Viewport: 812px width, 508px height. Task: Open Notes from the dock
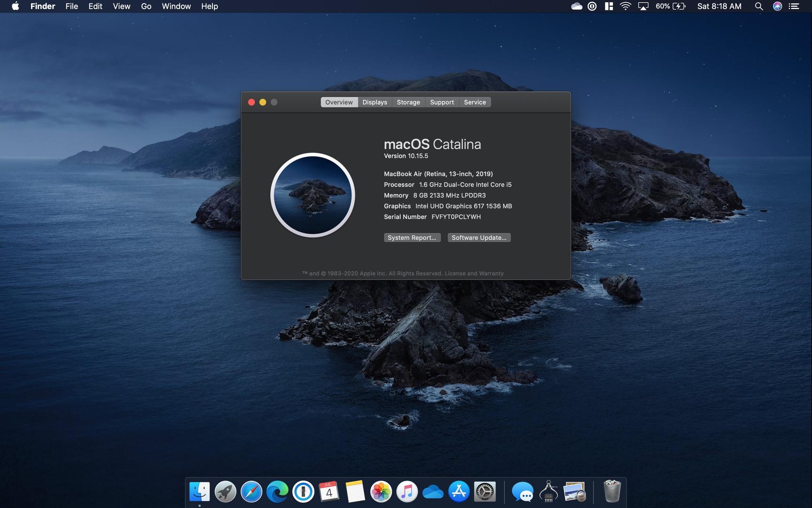coord(355,492)
